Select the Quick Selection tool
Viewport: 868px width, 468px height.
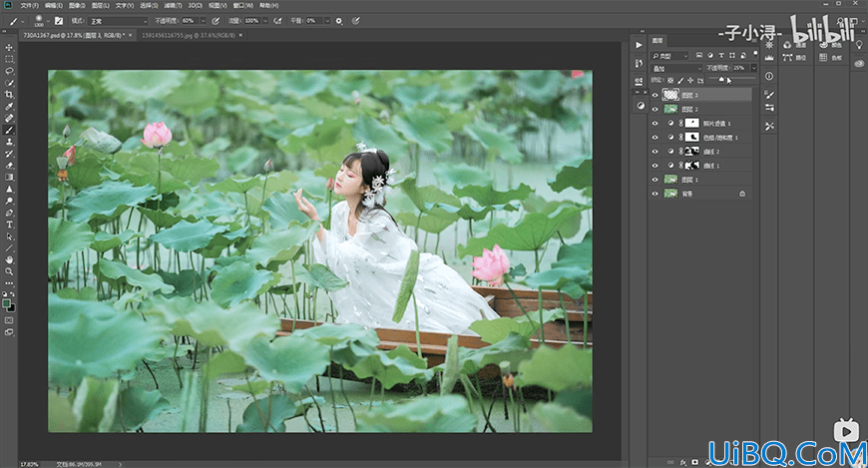point(9,83)
